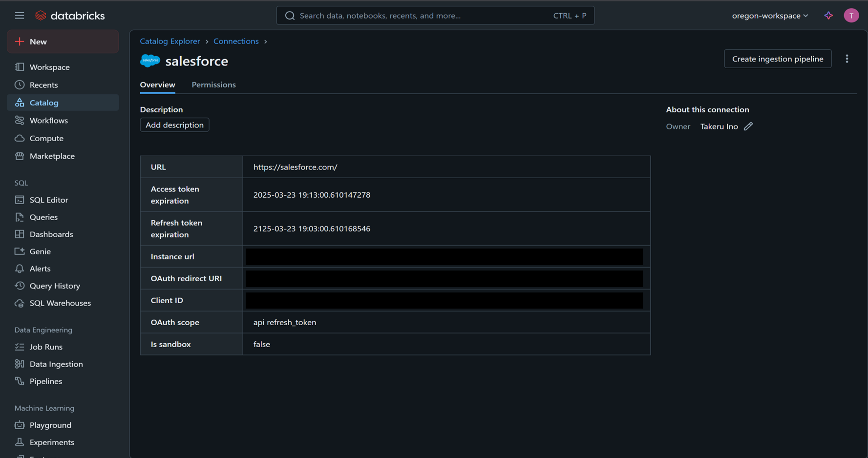
Task: Click the salesforce connection title
Action: click(196, 61)
